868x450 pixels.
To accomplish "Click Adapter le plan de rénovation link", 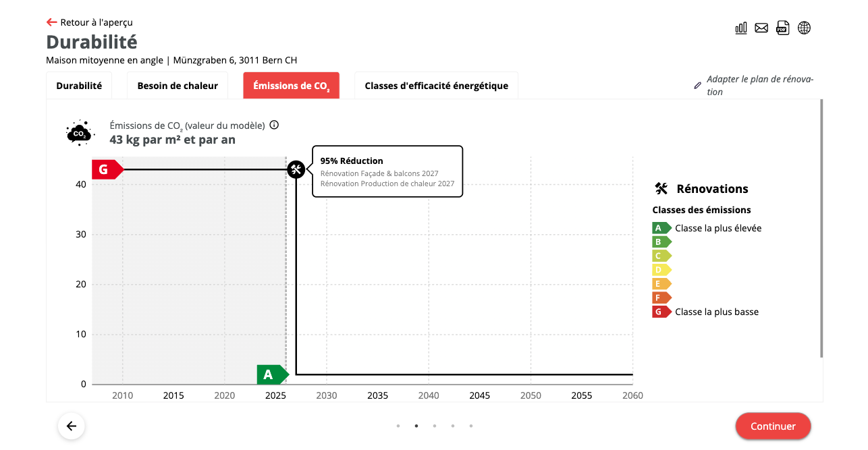I will 759,86.
